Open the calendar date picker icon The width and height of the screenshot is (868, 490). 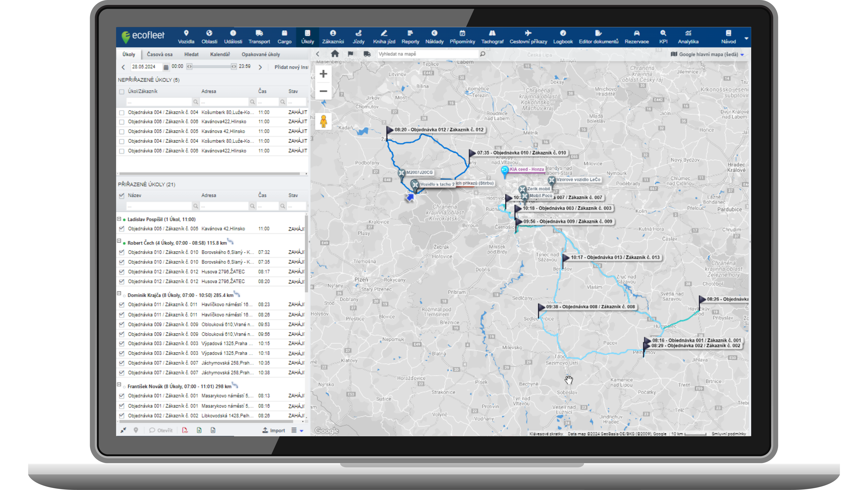click(x=166, y=67)
